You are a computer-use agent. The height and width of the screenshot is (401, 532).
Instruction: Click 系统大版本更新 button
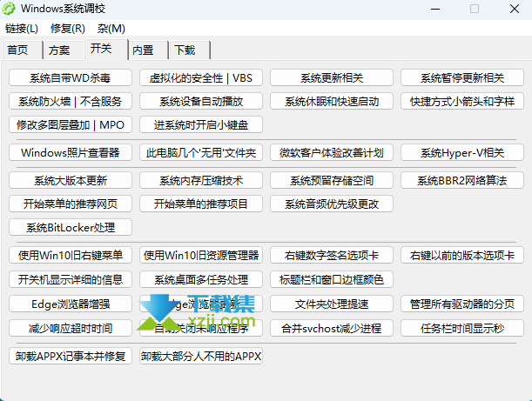tap(71, 180)
